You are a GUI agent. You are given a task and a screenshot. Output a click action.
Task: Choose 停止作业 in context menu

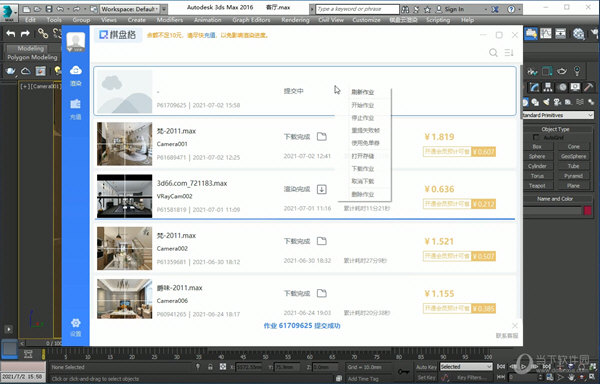(x=363, y=118)
